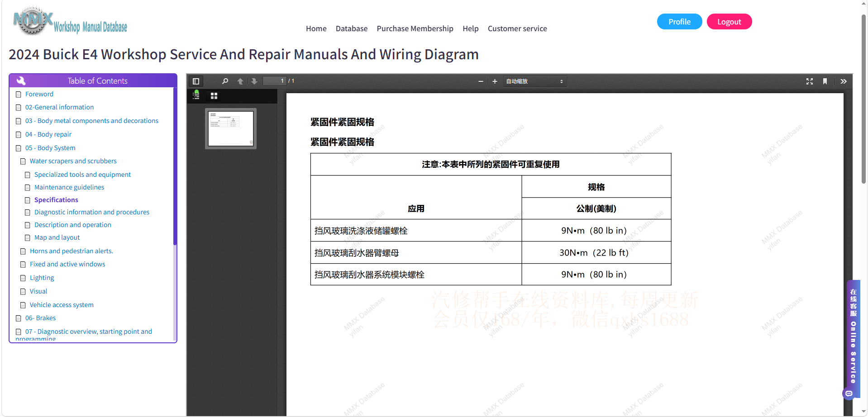The image size is (868, 417).
Task: Open the Help page
Action: (x=471, y=28)
